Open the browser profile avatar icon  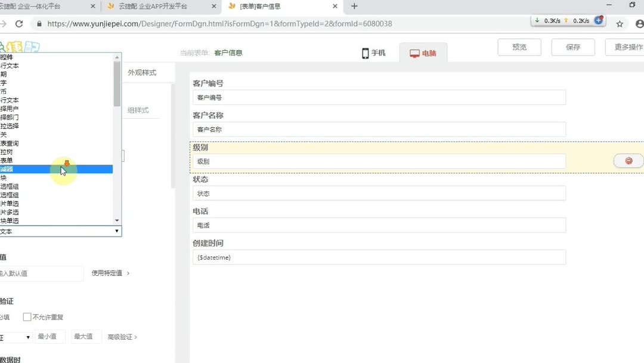pyautogui.click(x=639, y=23)
